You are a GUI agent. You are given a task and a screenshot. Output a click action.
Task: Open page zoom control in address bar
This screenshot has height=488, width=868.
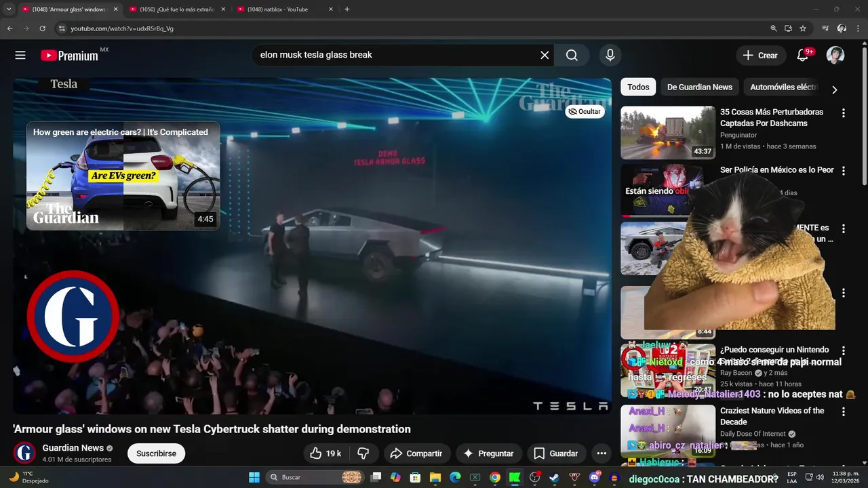(x=774, y=28)
